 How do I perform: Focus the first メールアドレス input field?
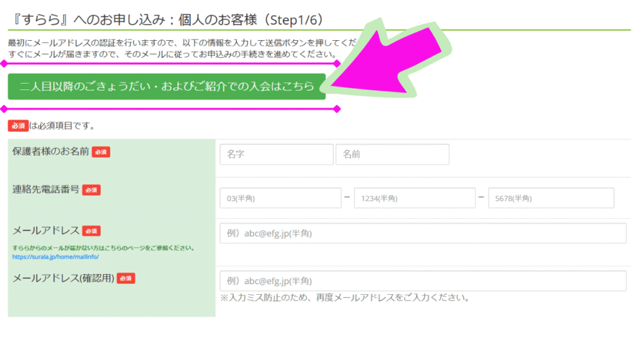[423, 233]
